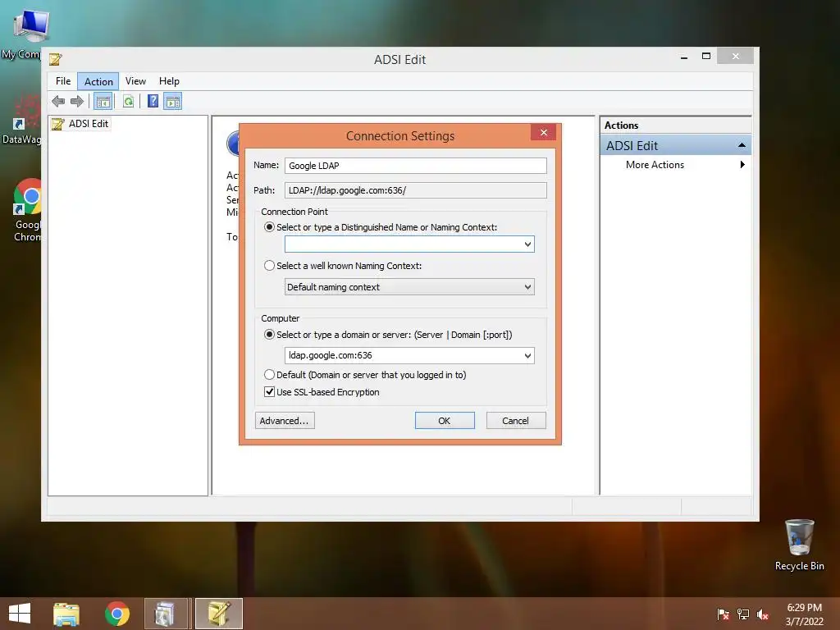Open the blue Help toolbar icon
840x630 pixels.
coord(153,101)
